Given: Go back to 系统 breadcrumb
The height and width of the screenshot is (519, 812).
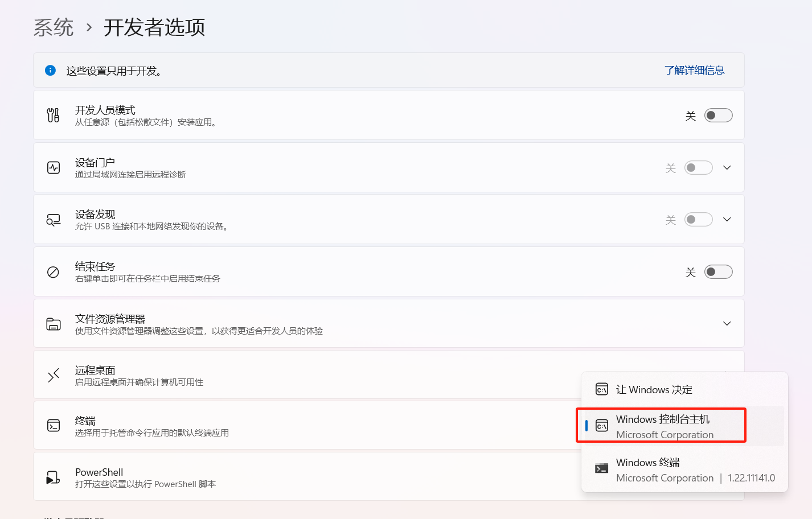Looking at the screenshot, I should pyautogui.click(x=54, y=27).
